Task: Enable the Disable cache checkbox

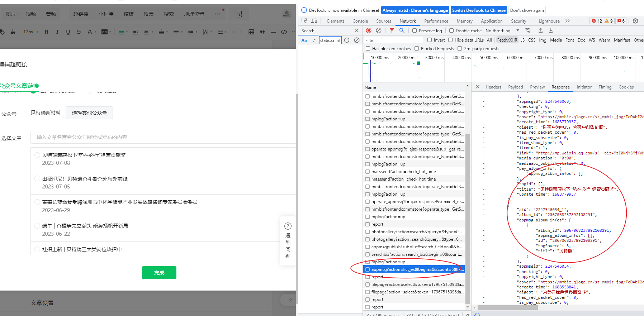Action: tap(451, 30)
